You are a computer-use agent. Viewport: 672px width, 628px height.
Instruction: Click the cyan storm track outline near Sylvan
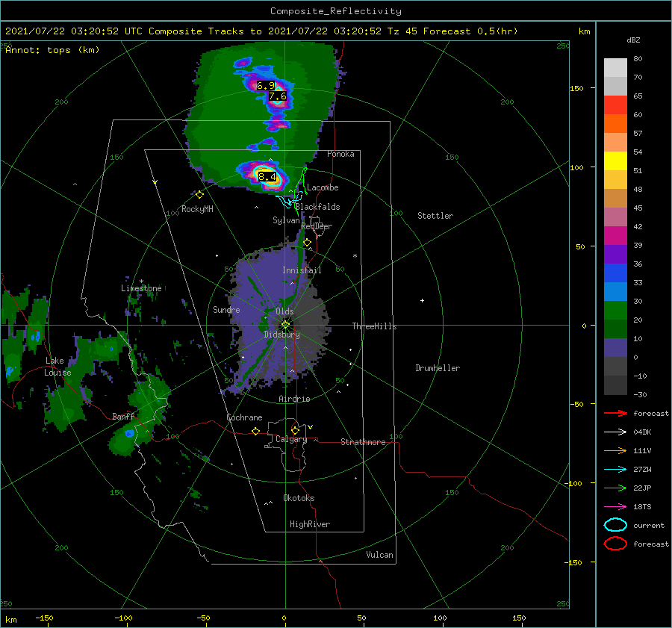(x=290, y=200)
